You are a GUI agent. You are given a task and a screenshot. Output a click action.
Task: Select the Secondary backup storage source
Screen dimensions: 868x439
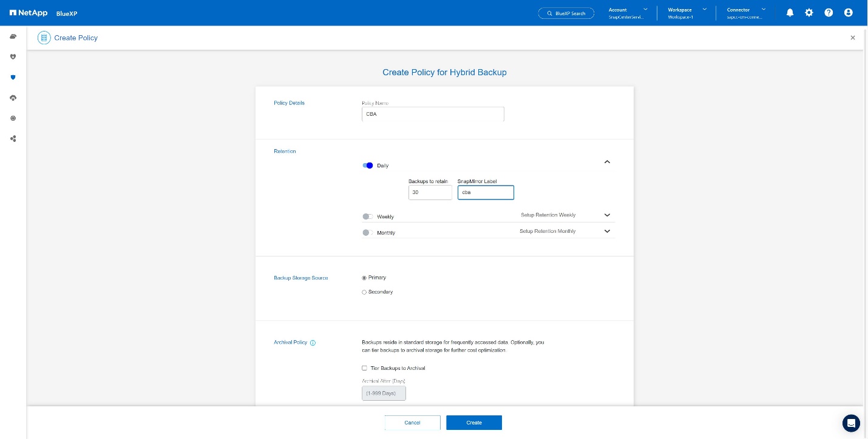[364, 292]
